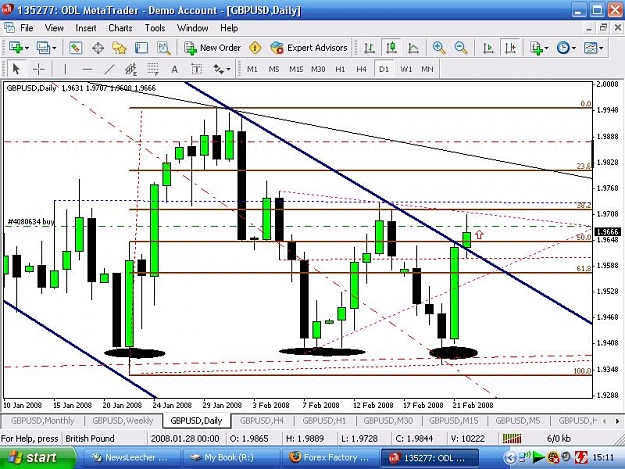Open the Indicators dropdown arrow
The image size is (625, 469).
click(x=546, y=48)
